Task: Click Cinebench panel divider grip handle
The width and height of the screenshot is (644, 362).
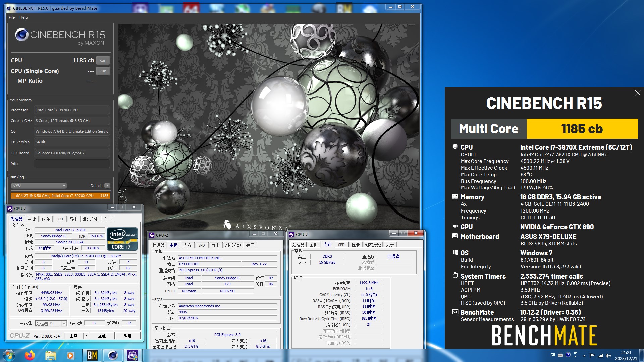Action: [116, 138]
